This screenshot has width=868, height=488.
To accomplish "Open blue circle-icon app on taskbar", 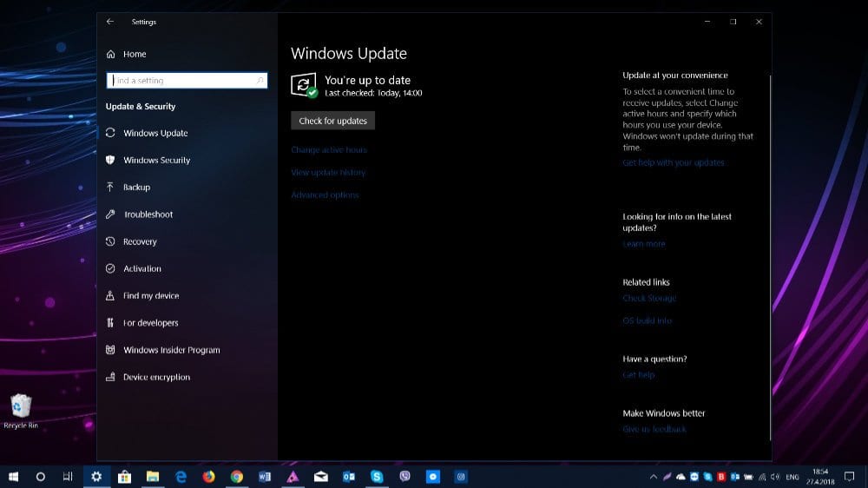I will (x=433, y=477).
